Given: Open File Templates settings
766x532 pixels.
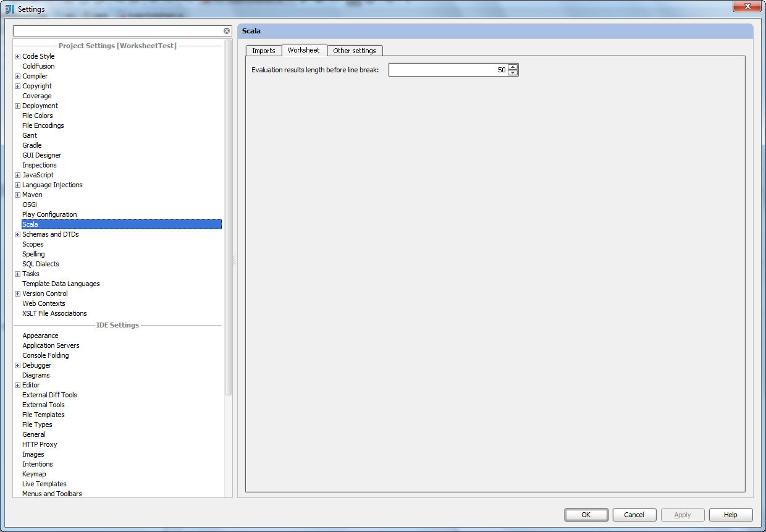Looking at the screenshot, I should pos(43,415).
